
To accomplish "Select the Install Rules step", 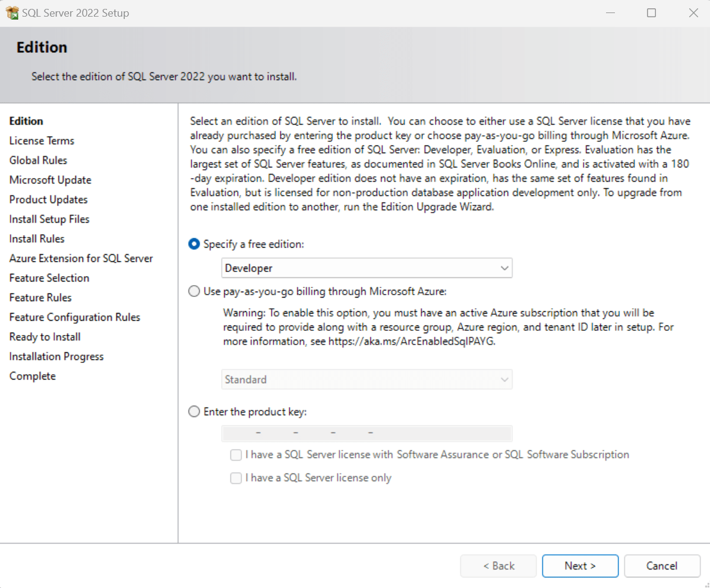I will [x=37, y=239].
